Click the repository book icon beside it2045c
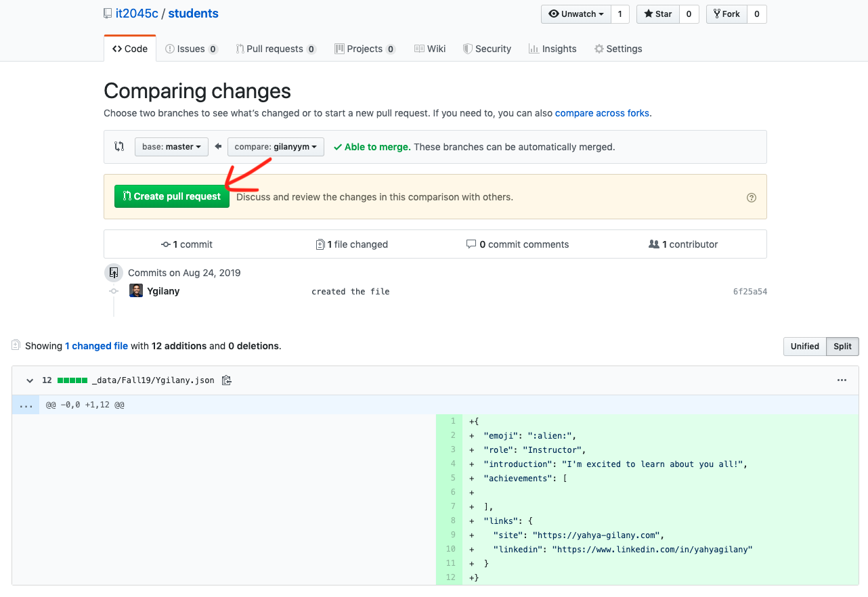868x597 pixels. click(108, 14)
